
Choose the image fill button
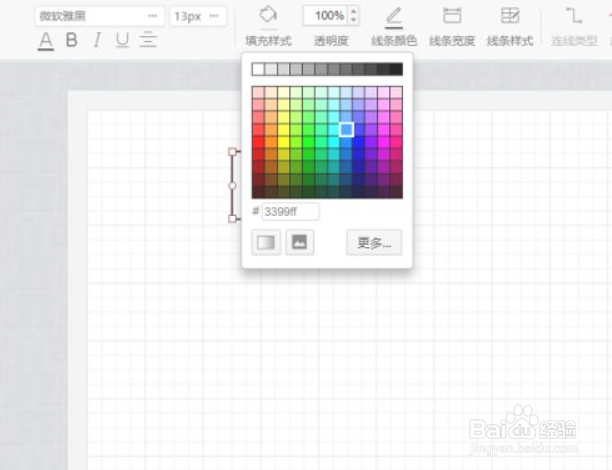[x=299, y=242]
